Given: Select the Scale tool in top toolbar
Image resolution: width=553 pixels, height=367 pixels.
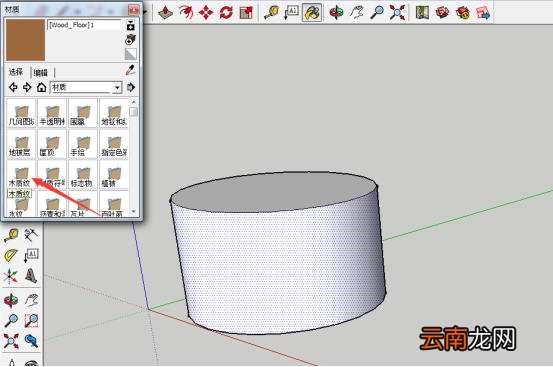Looking at the screenshot, I should pos(246,13).
